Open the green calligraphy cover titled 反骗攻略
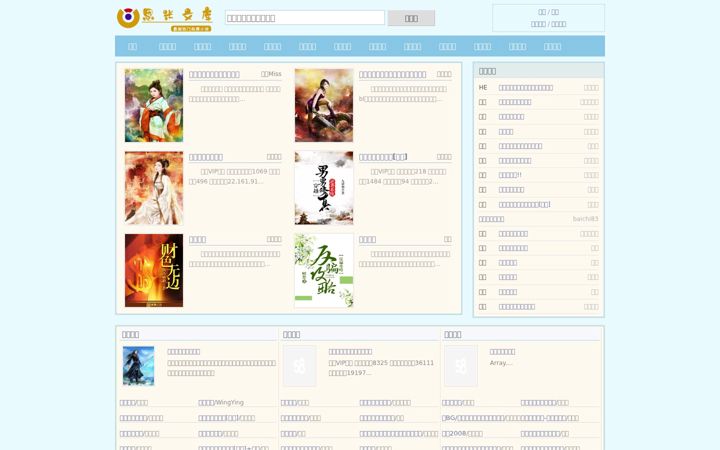This screenshot has width=720, height=450. 324,270
